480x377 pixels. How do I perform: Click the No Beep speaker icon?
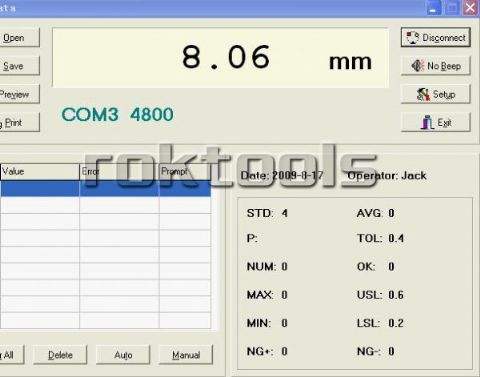point(418,66)
